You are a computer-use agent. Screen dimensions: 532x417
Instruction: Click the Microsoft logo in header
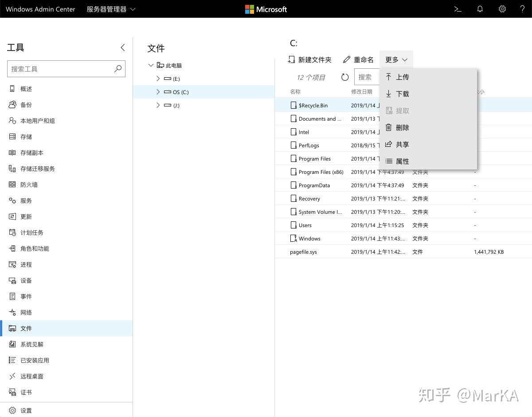[266, 9]
